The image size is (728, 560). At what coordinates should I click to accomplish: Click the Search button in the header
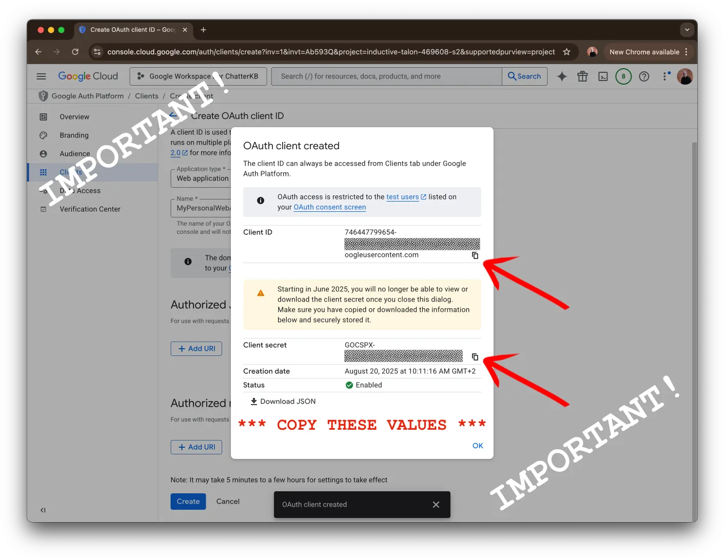(524, 76)
